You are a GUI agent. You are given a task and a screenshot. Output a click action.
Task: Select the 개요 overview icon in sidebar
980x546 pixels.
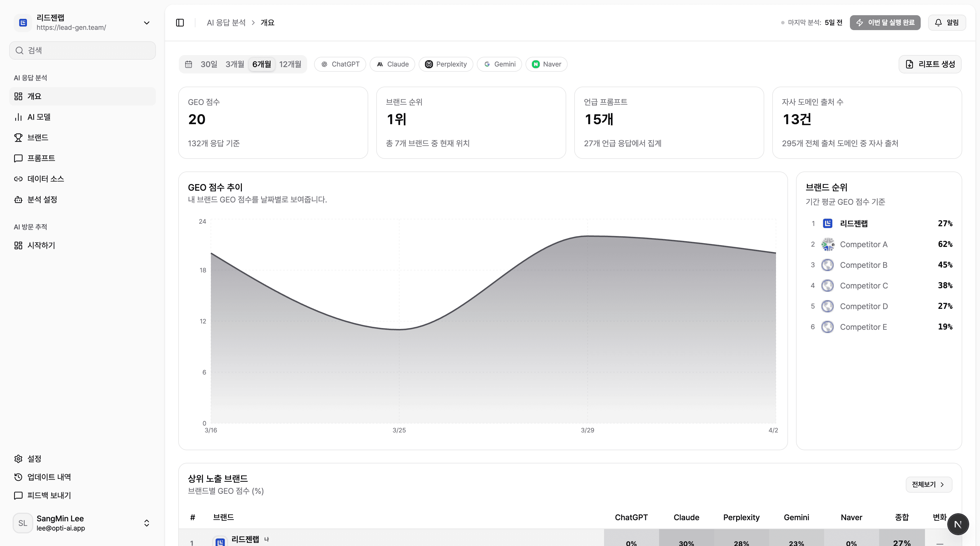pyautogui.click(x=18, y=96)
